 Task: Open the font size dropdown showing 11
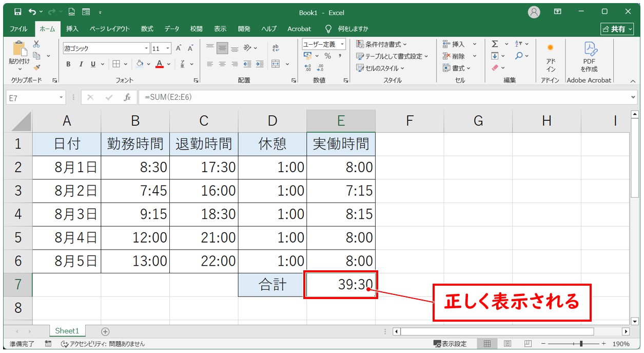pyautogui.click(x=168, y=48)
